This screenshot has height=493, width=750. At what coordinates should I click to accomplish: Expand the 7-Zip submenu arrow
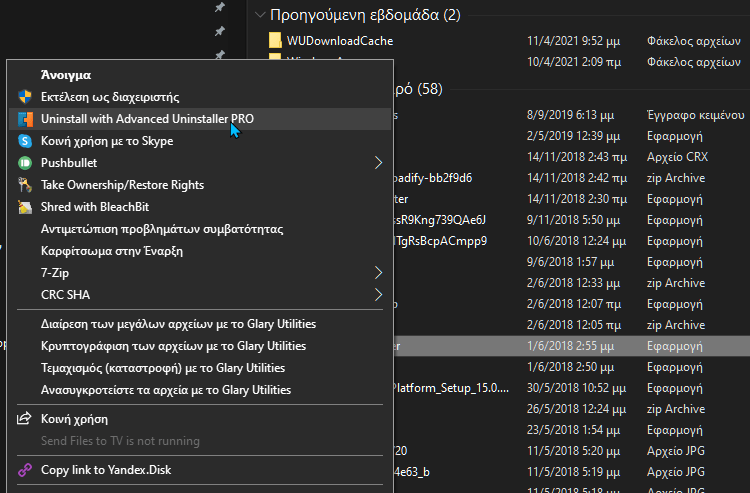click(378, 272)
